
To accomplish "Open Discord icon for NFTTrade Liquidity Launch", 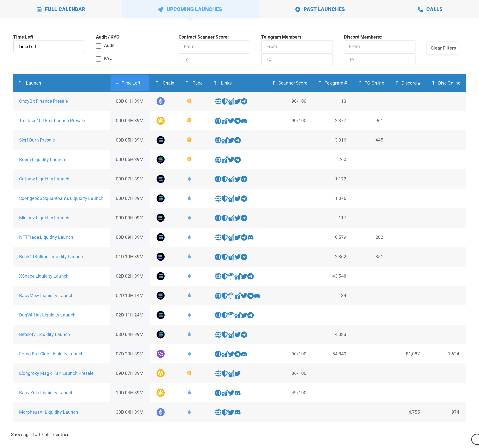I will click(250, 237).
